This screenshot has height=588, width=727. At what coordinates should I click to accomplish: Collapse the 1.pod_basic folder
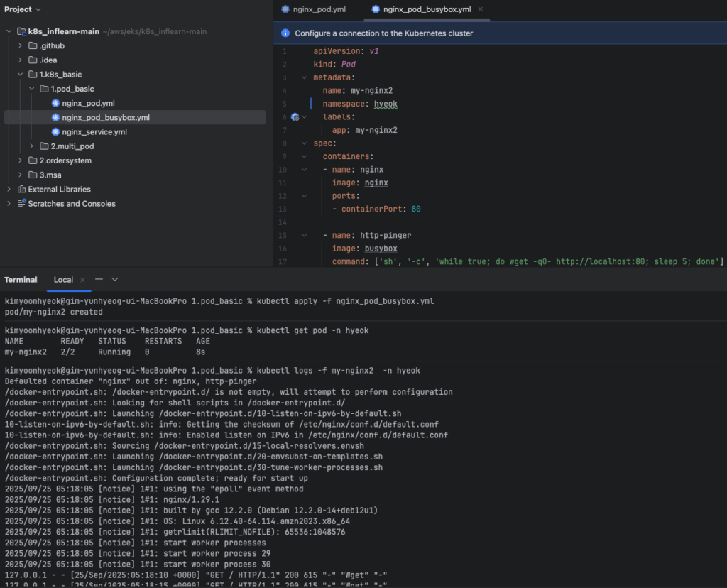pyautogui.click(x=31, y=89)
